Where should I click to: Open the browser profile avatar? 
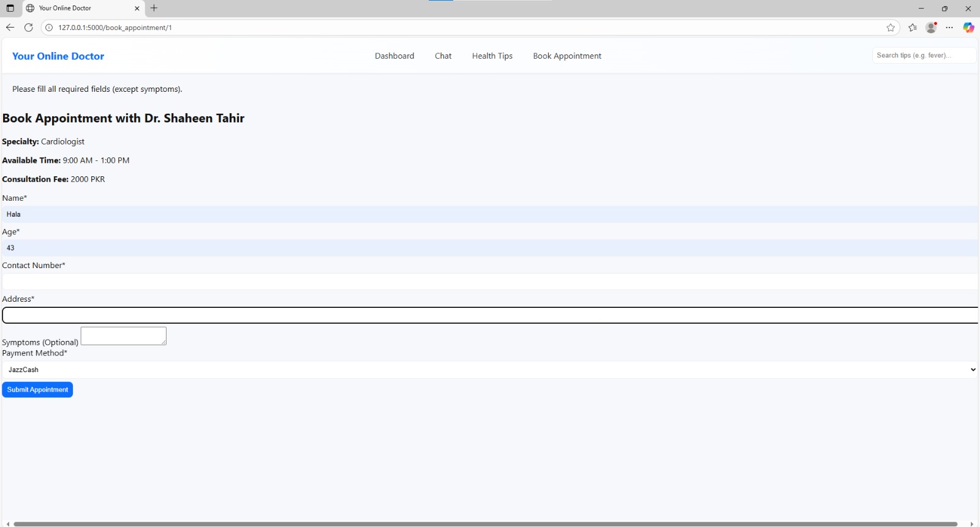point(931,28)
